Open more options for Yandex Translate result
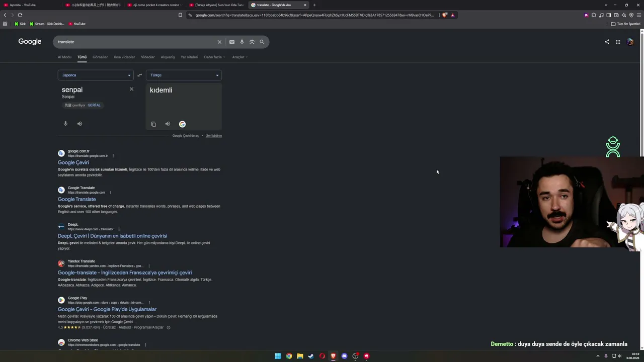The image size is (644, 362). tap(149, 266)
